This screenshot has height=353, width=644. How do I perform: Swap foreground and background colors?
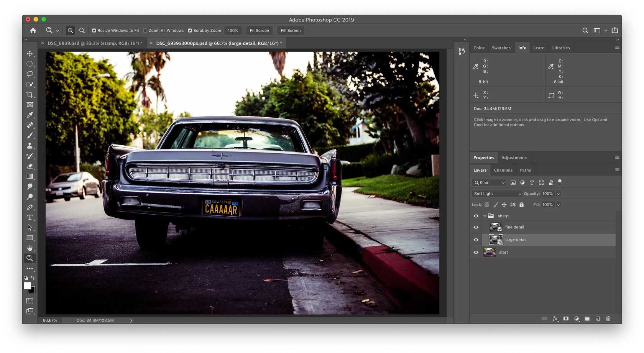pyautogui.click(x=33, y=278)
